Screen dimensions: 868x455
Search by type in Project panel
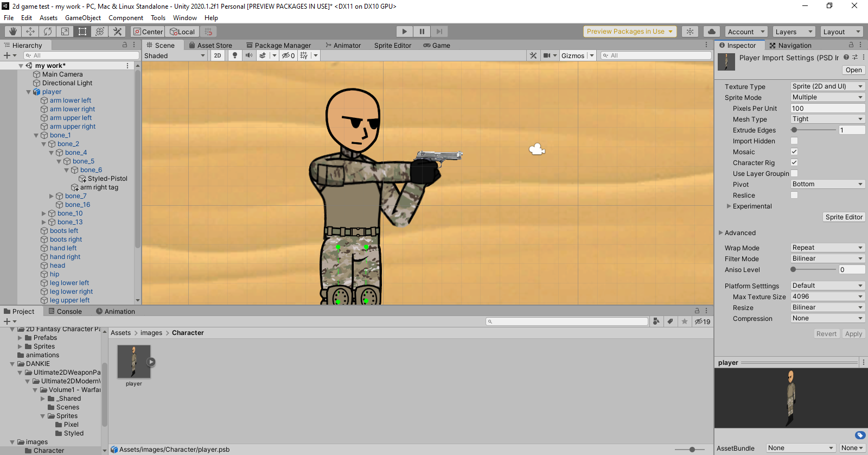pyautogui.click(x=656, y=321)
